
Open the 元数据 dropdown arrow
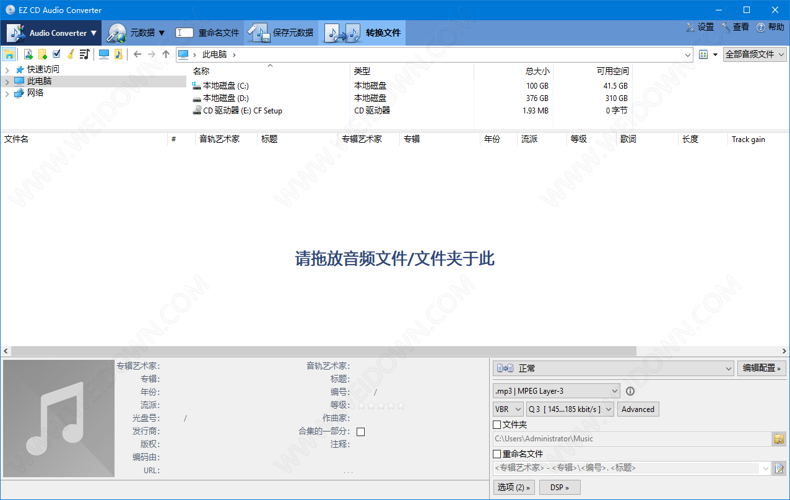(x=162, y=33)
